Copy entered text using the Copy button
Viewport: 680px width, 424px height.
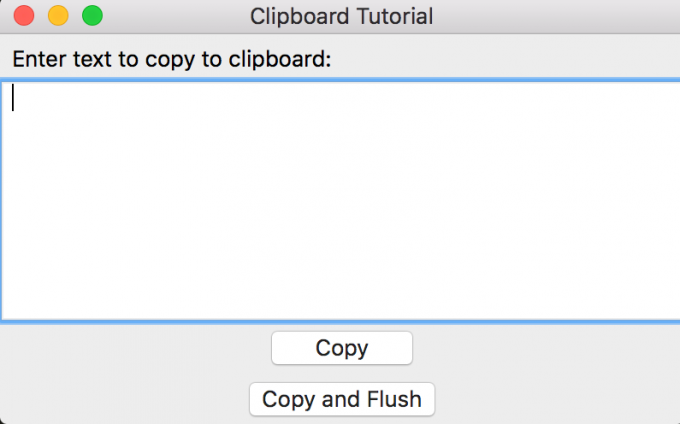pyautogui.click(x=341, y=348)
